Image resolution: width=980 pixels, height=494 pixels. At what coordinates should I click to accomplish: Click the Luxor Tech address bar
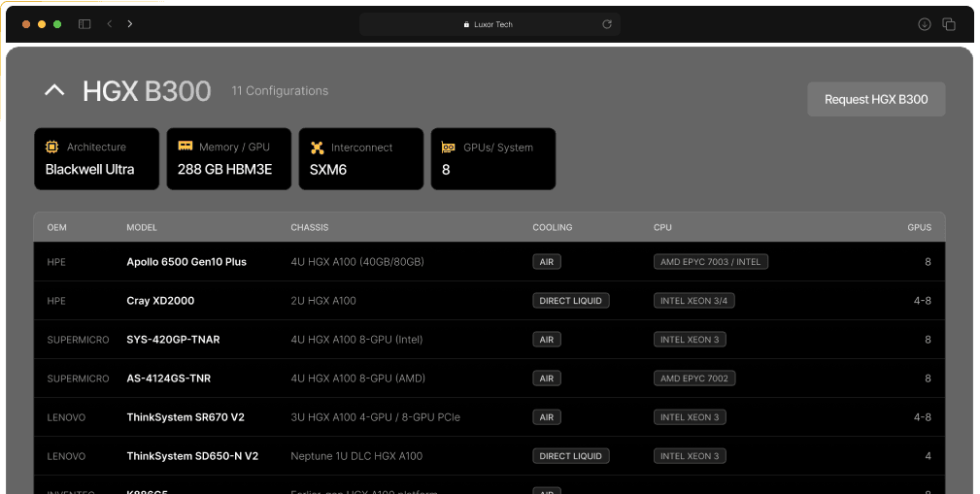coord(490,24)
